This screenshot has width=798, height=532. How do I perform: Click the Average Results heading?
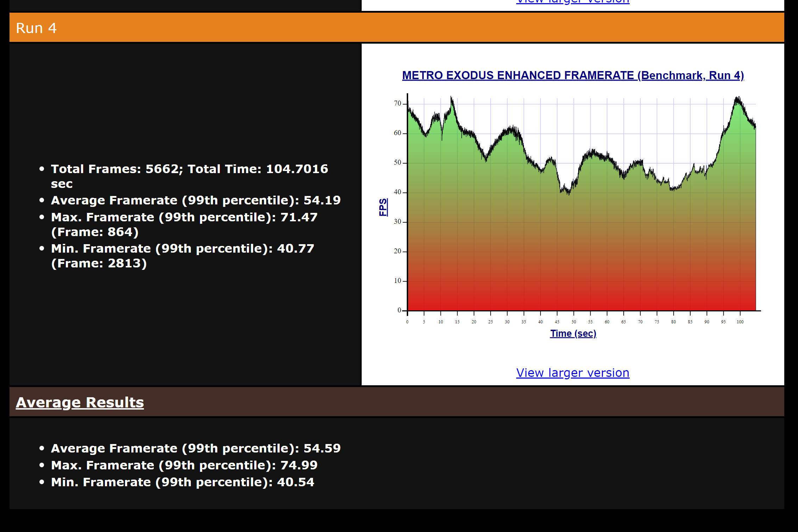point(80,402)
